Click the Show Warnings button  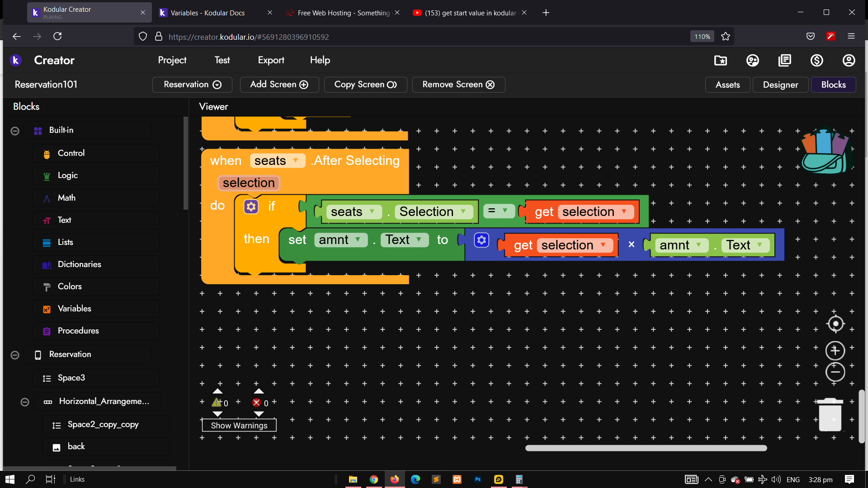pyautogui.click(x=239, y=425)
